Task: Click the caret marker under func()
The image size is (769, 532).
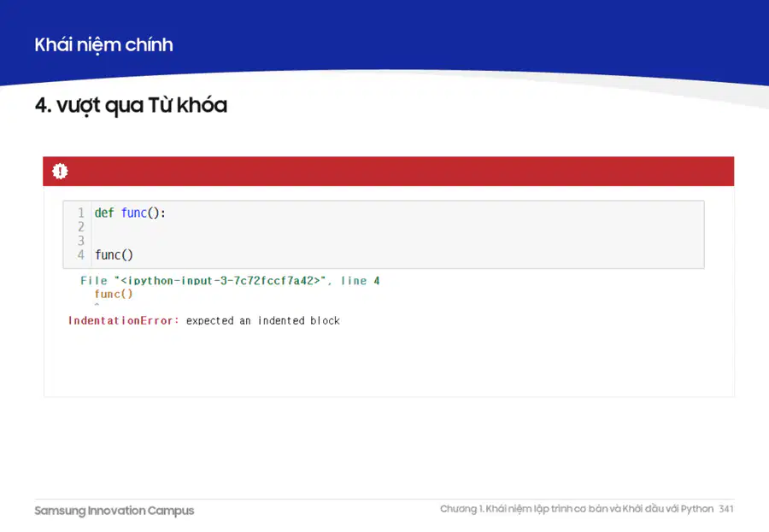Action: tap(97, 305)
